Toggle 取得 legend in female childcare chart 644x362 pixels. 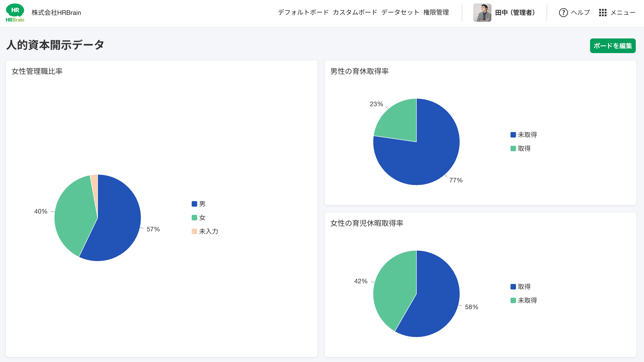513,287
